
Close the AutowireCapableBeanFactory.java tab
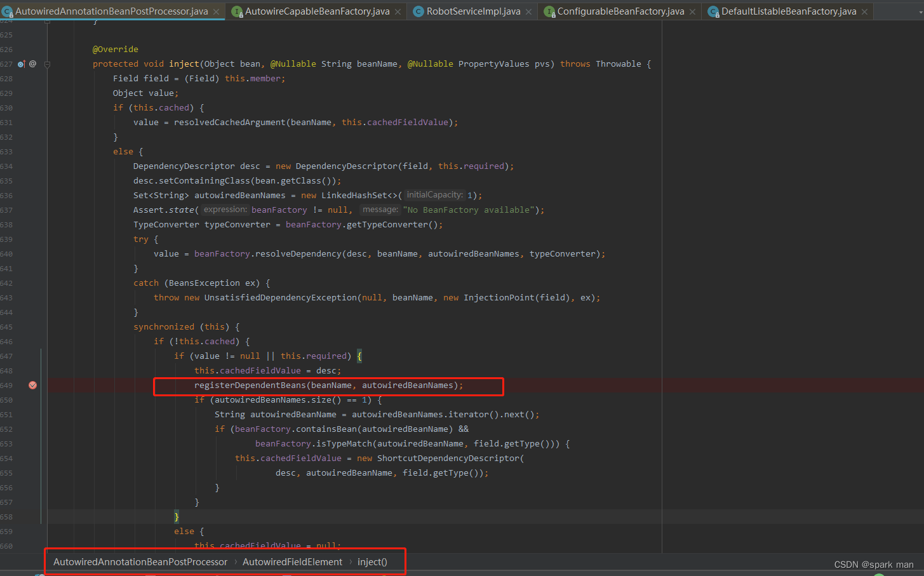click(x=398, y=11)
